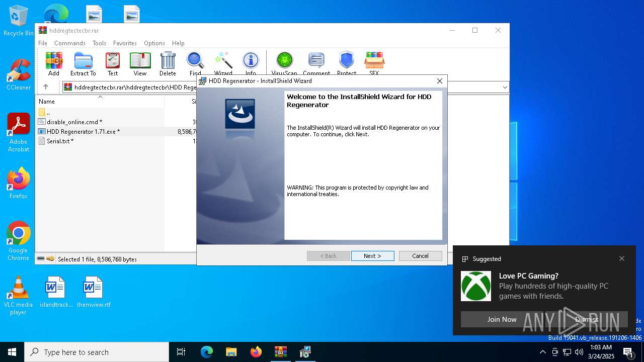Run the Test archive tool

coord(113,64)
